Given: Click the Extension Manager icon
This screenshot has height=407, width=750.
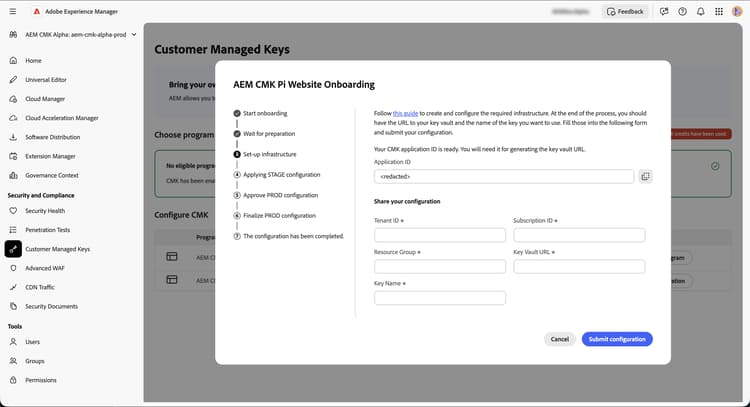Looking at the screenshot, I should (13, 156).
